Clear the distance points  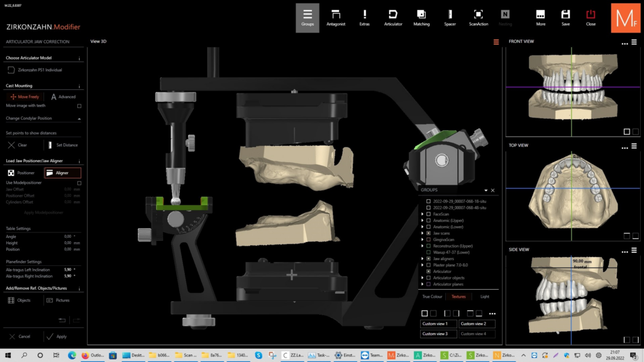[x=18, y=145]
